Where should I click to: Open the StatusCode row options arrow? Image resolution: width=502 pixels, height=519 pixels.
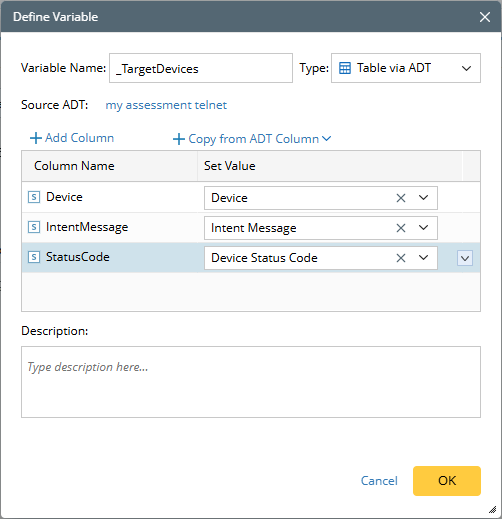click(465, 258)
